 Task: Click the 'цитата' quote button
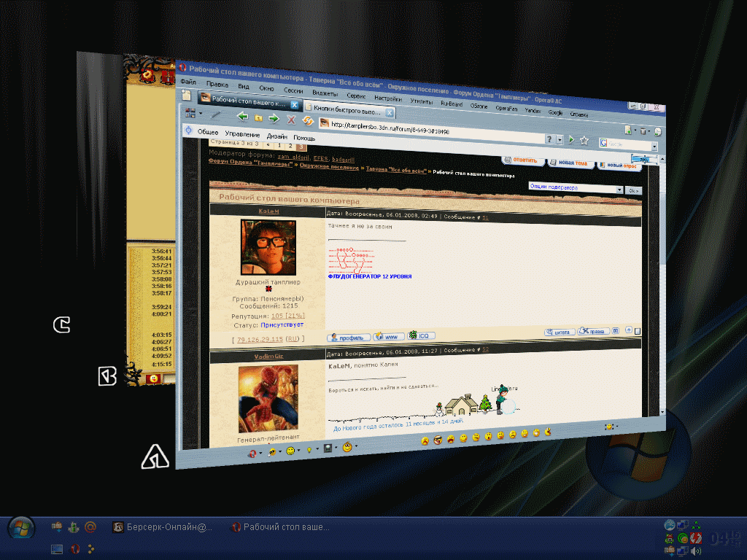(x=560, y=332)
